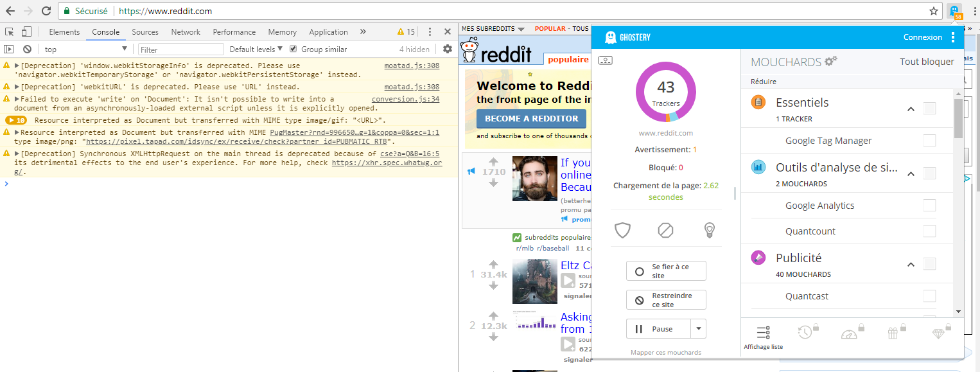Click Se fier à ce site button
This screenshot has height=372, width=980.
(x=666, y=271)
